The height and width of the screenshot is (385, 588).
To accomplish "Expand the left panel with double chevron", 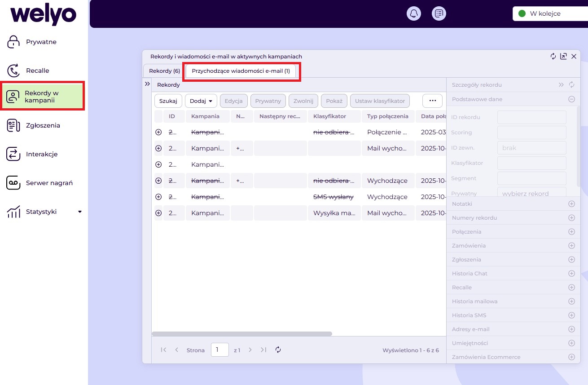I will [x=147, y=84].
